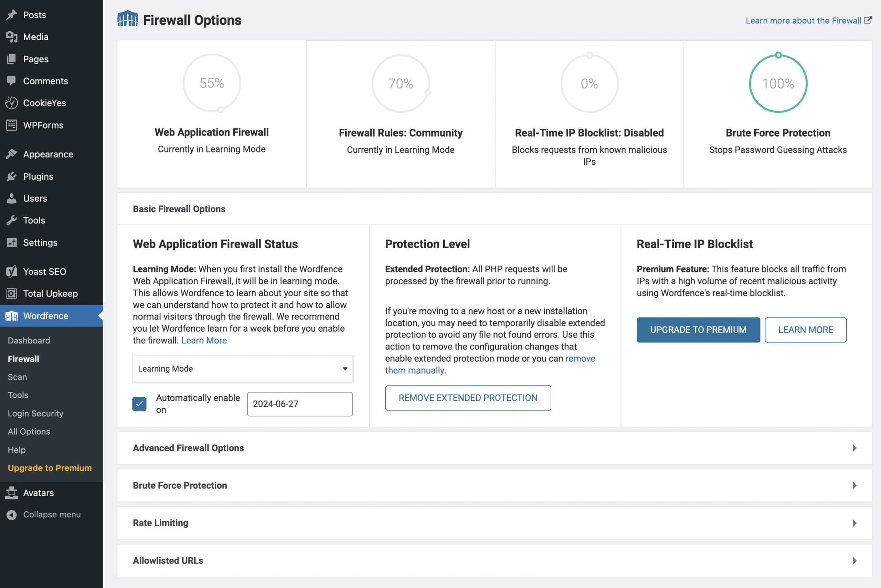Click the 0% Real-Time IP Blocklist gauge

click(x=589, y=83)
